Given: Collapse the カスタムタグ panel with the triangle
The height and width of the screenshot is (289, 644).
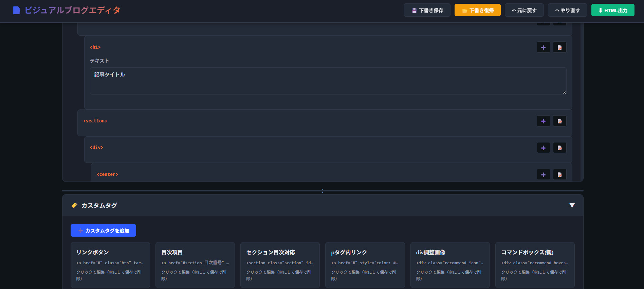Looking at the screenshot, I should click(x=572, y=205).
